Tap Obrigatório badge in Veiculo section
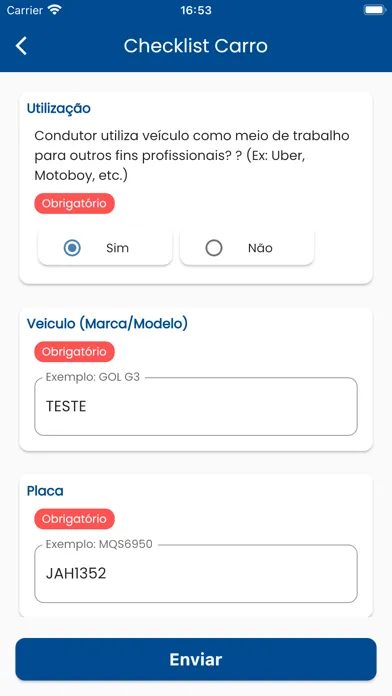Image resolution: width=392 pixels, height=696 pixels. coord(75,352)
